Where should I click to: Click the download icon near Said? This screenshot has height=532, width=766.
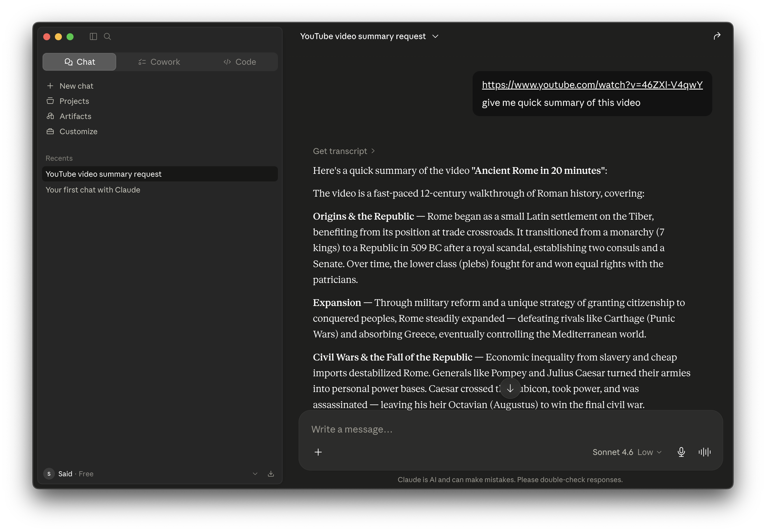coord(271,474)
